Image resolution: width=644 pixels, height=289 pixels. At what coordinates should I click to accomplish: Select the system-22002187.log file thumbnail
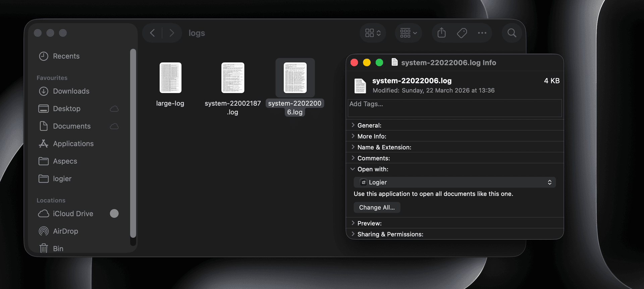[233, 78]
